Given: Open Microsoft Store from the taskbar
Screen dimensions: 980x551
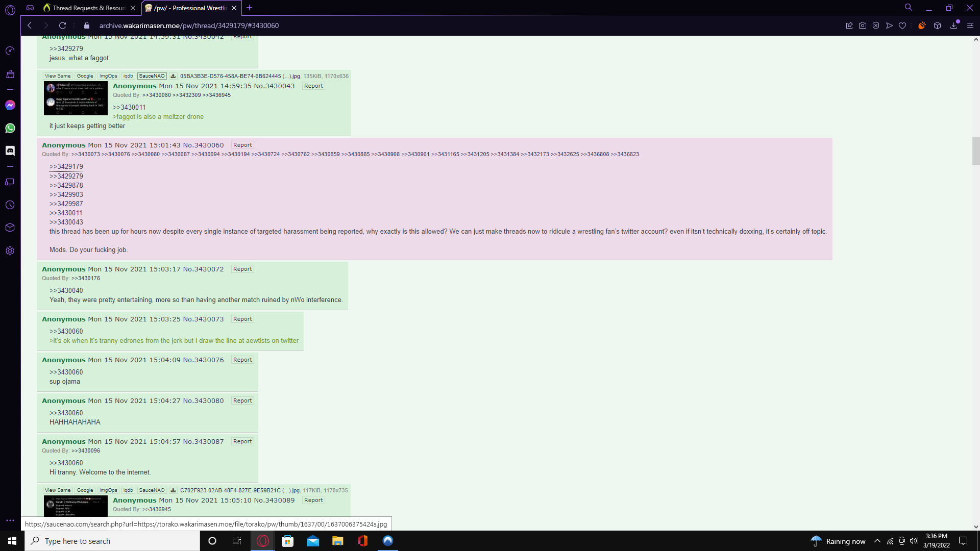Looking at the screenshot, I should click(x=287, y=541).
